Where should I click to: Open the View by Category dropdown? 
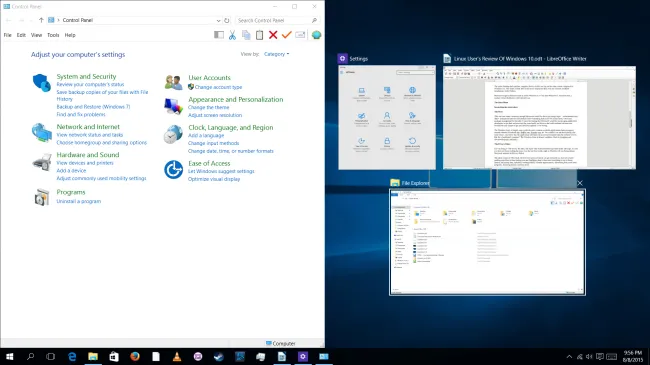276,54
